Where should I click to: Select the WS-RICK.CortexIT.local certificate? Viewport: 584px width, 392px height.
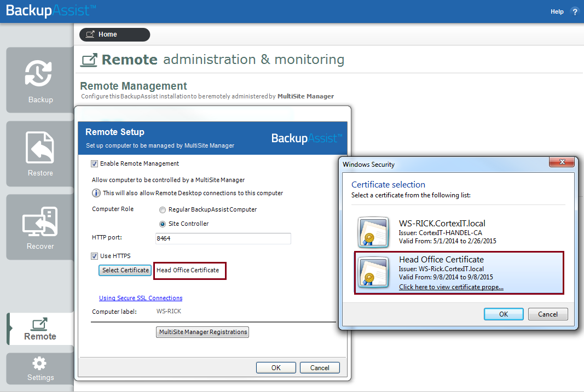[x=459, y=232]
